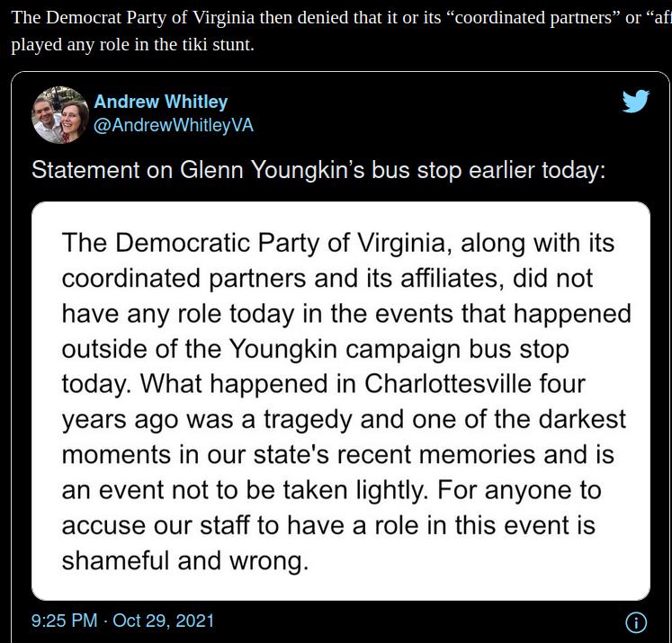Viewport: 672px width, 643px height.
Task: Open the embedded statement image
Action: (341, 401)
